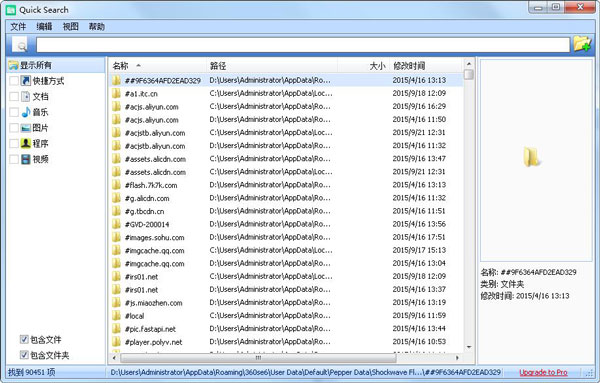Click the add folder icon
Viewport: 600px width, 383px height.
point(582,44)
